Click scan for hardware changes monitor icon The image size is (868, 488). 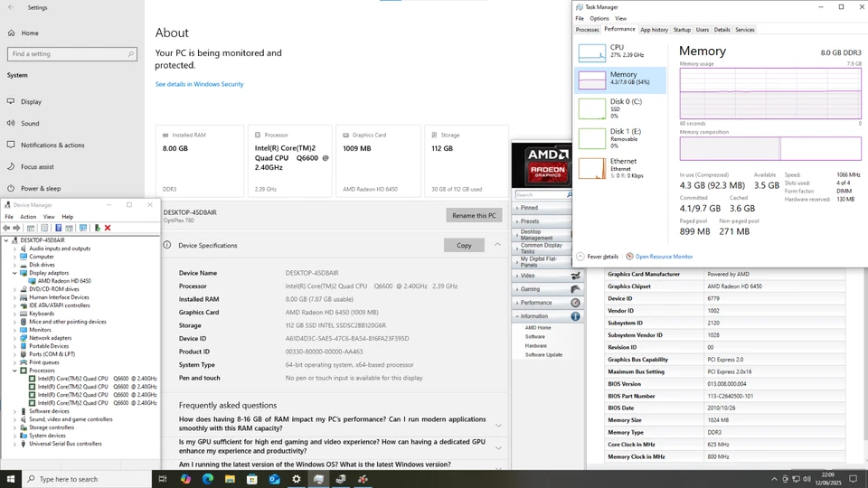[x=83, y=228]
